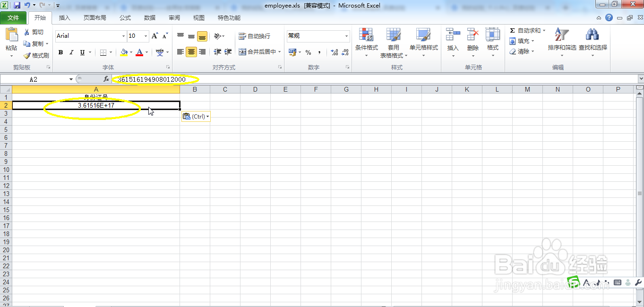The width and height of the screenshot is (644, 307).
Task: Toggle align text left
Action: [x=180, y=52]
